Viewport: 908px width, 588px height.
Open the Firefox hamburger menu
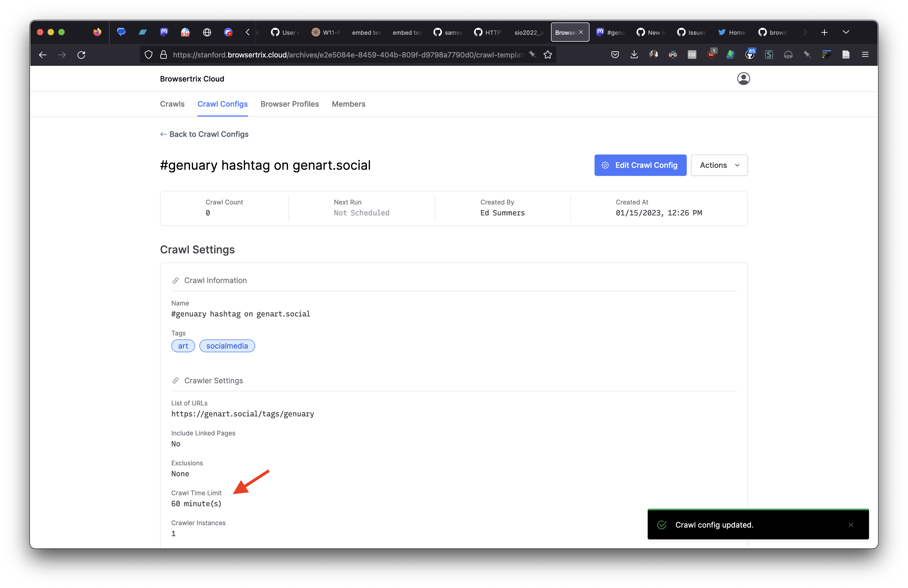pyautogui.click(x=865, y=55)
